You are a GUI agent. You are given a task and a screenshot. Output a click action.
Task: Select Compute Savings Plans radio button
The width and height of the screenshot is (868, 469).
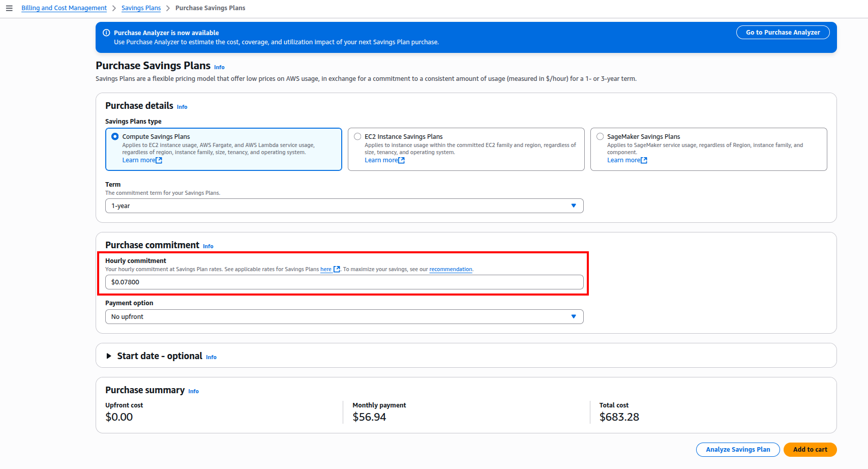115,136
